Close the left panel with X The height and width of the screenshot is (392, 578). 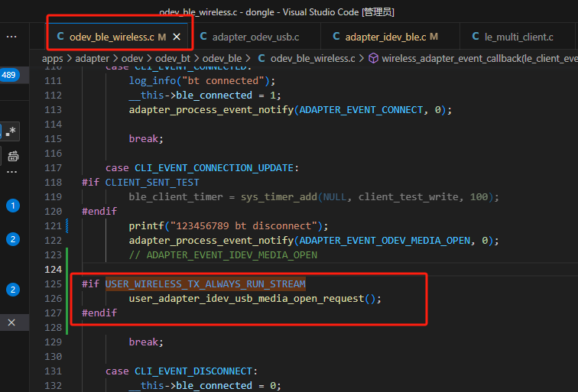tap(11, 322)
